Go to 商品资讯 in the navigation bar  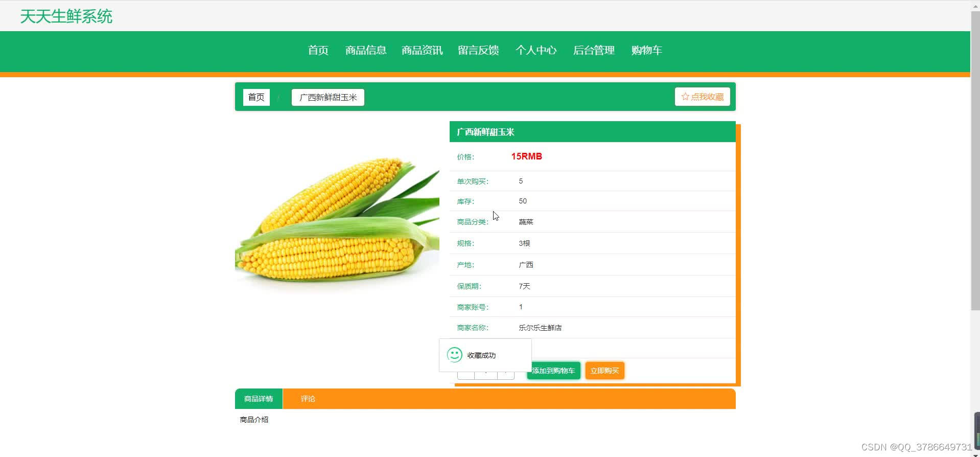[x=422, y=50]
